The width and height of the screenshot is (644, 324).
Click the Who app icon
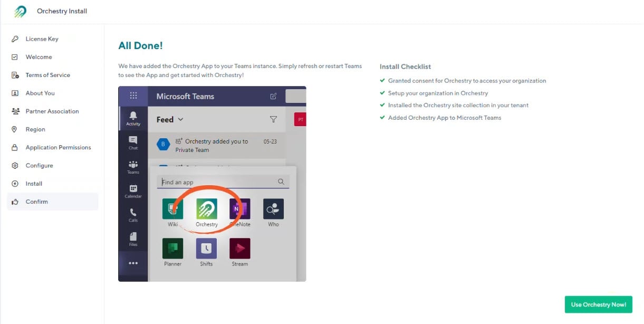click(273, 209)
